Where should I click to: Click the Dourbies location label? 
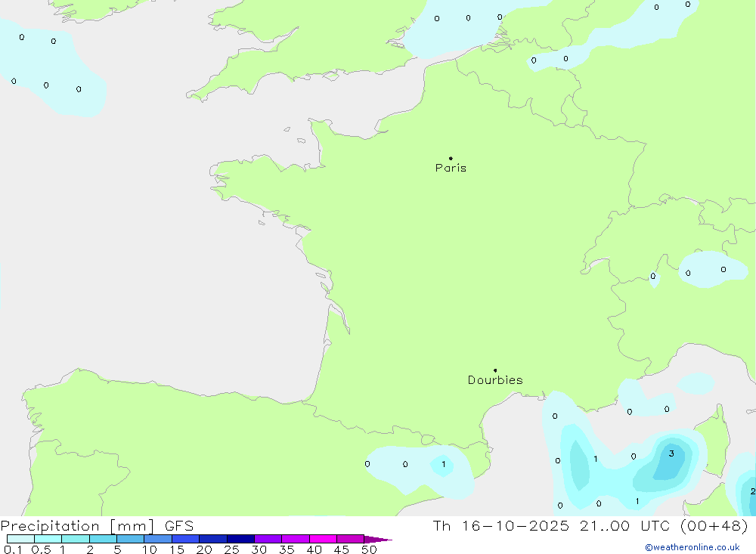pyautogui.click(x=495, y=380)
